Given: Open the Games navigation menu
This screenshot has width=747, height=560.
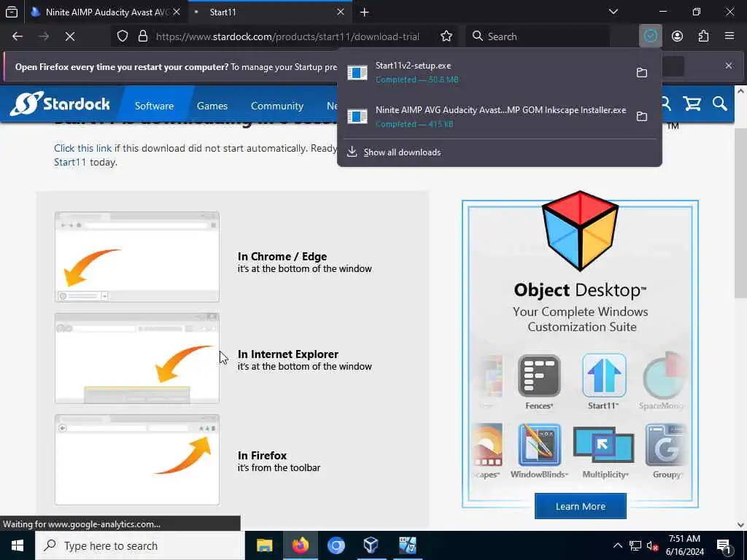Looking at the screenshot, I should [x=212, y=106].
